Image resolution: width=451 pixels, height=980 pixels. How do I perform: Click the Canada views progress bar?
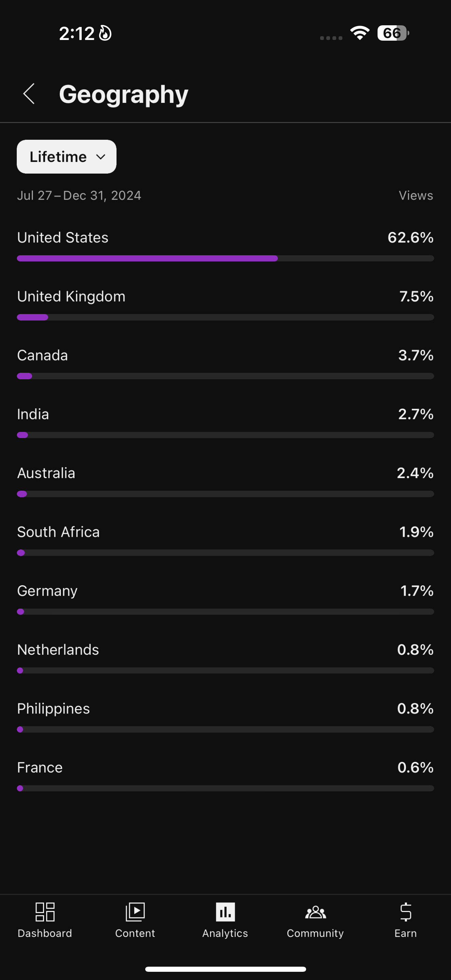pyautogui.click(x=225, y=376)
